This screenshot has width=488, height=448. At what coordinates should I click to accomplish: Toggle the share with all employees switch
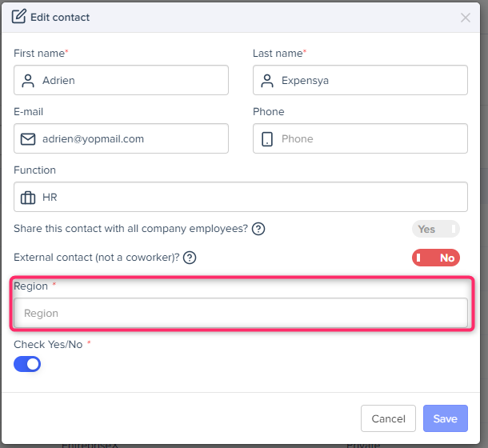tap(436, 229)
